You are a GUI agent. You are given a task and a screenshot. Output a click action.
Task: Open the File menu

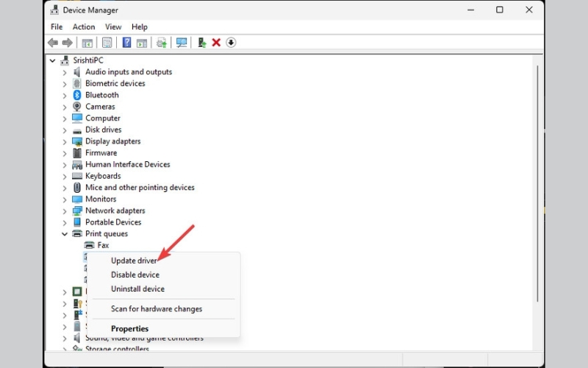pos(57,26)
